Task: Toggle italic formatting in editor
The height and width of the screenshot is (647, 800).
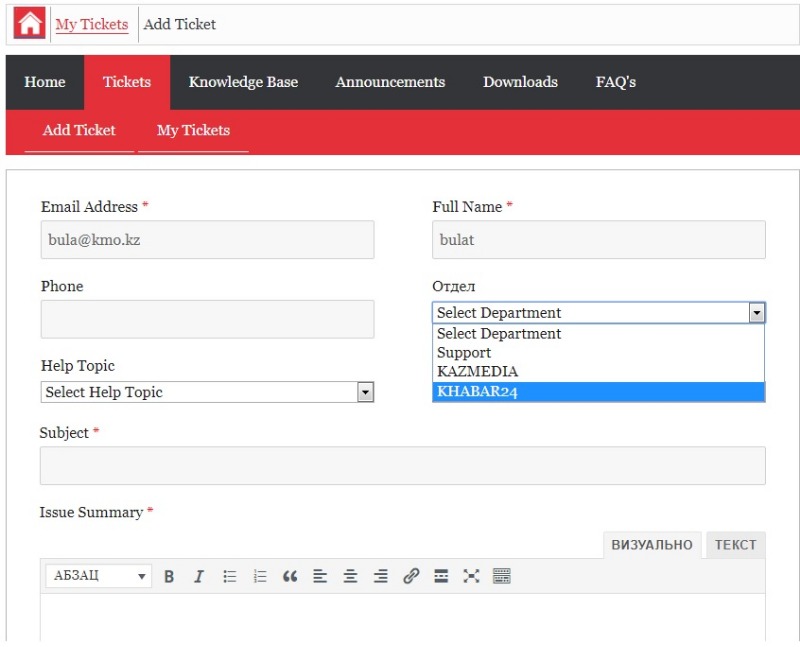Action: (199, 576)
